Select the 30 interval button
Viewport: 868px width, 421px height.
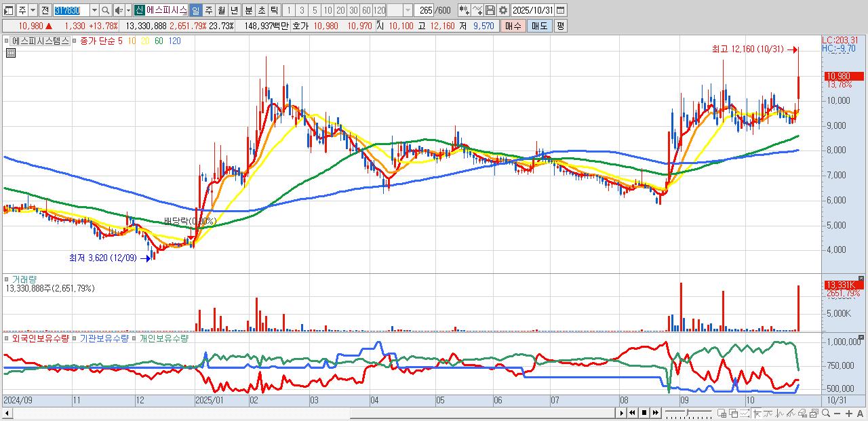point(353,10)
